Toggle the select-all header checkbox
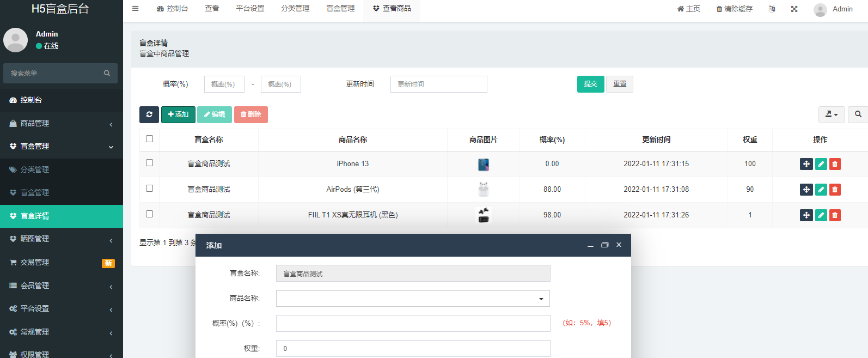Screen dimensions: 868x358 [x=150, y=139]
